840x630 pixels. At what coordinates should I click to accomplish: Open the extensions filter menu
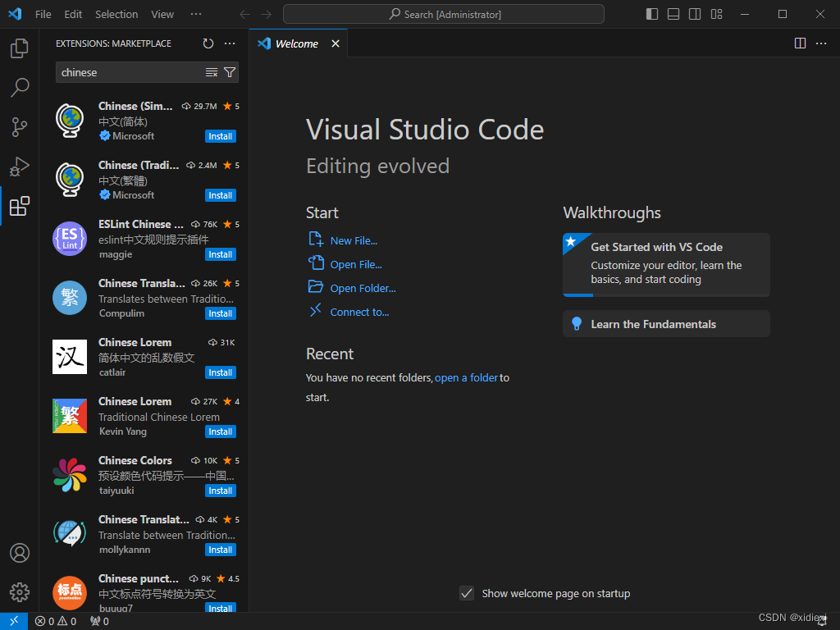point(230,72)
